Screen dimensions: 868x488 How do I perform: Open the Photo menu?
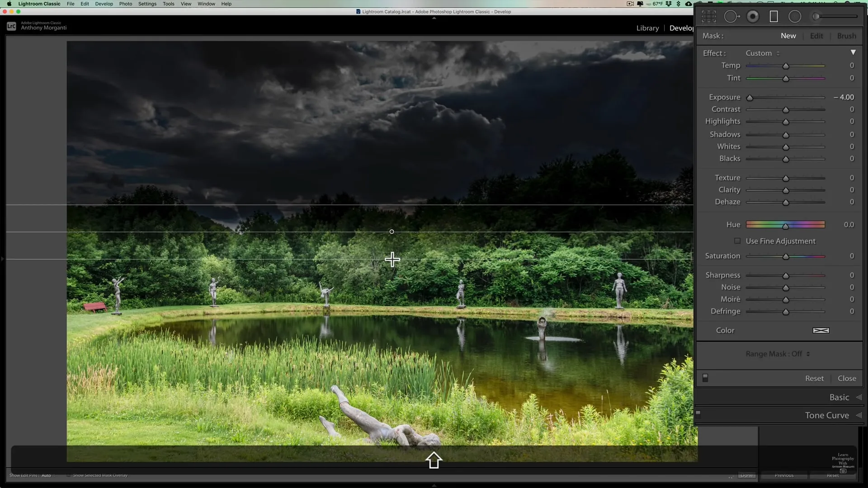click(x=126, y=4)
